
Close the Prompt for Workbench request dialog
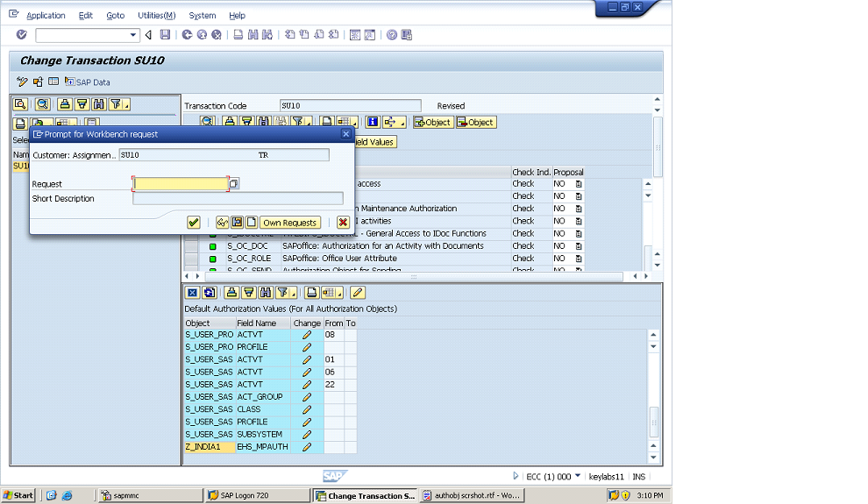click(x=346, y=134)
